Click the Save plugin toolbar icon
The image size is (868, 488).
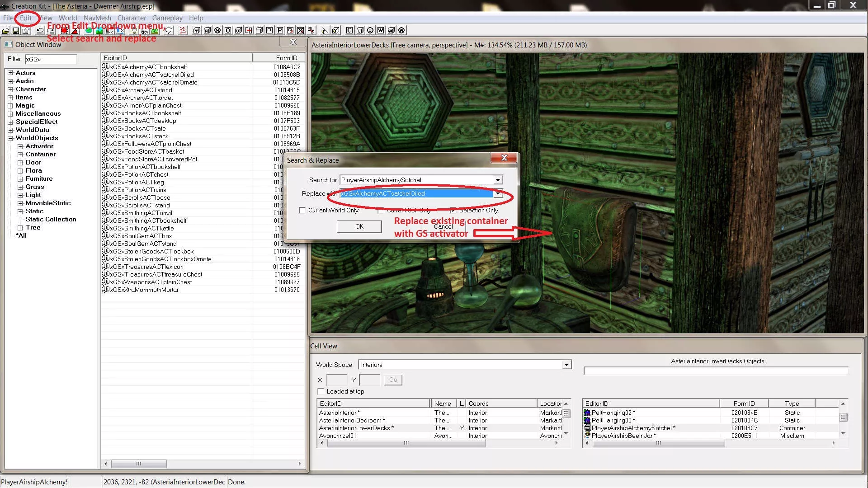tap(16, 31)
